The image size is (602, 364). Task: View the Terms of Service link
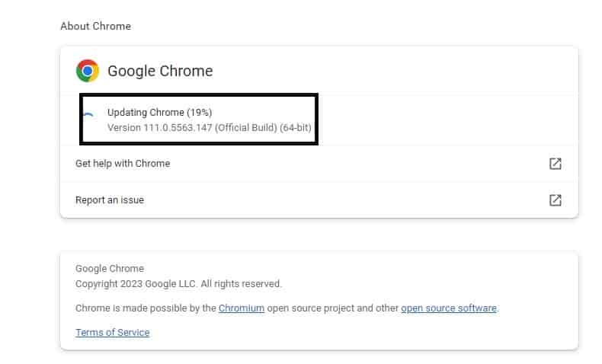(x=113, y=332)
